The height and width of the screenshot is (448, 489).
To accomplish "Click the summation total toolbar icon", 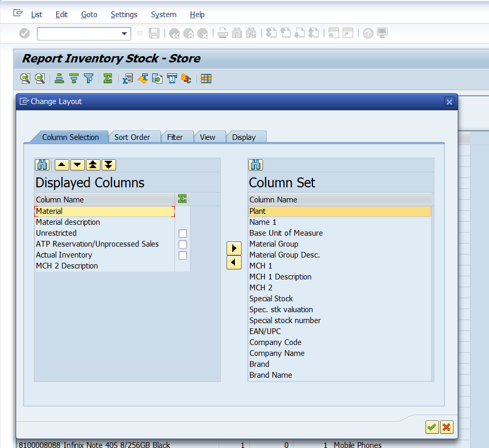I will pos(108,79).
